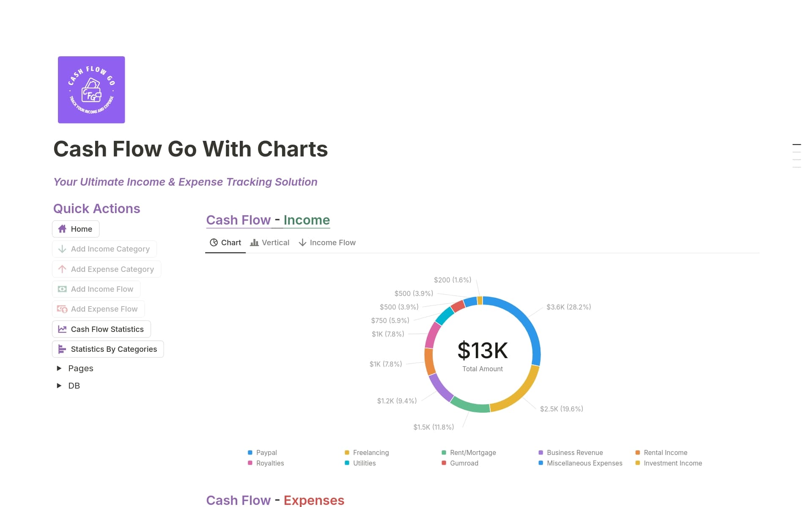812x507 pixels.
Task: Click the Paypal blue legend swatch
Action: click(x=250, y=452)
